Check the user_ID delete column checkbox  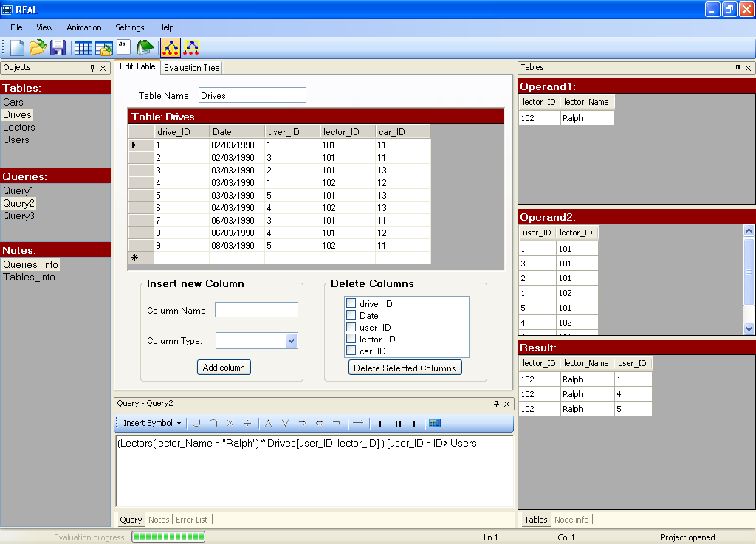[351, 327]
